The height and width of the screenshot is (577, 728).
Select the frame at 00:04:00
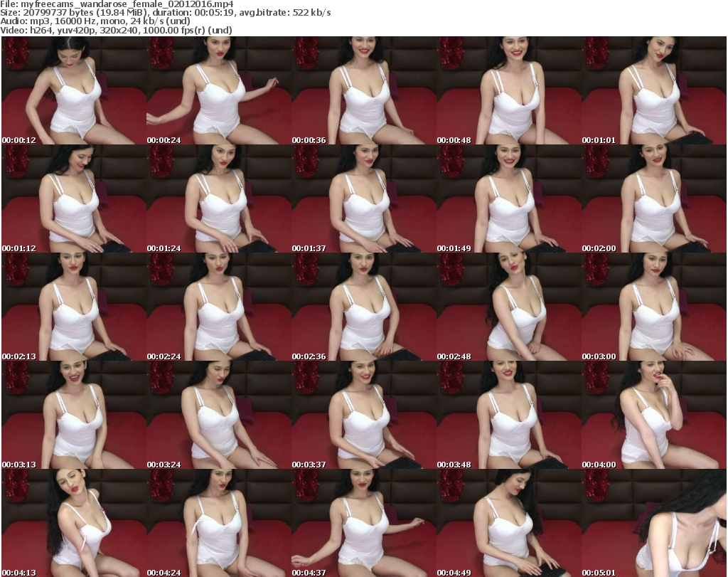[654, 415]
